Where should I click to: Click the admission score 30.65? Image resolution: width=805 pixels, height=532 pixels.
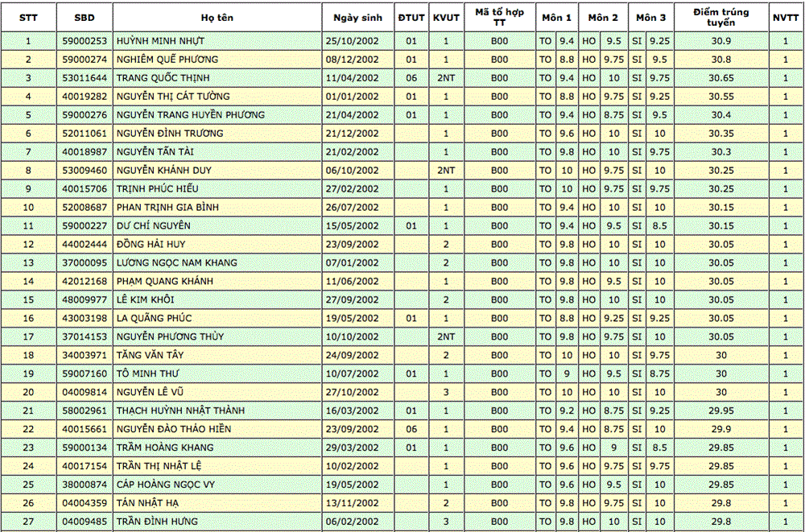(x=721, y=78)
